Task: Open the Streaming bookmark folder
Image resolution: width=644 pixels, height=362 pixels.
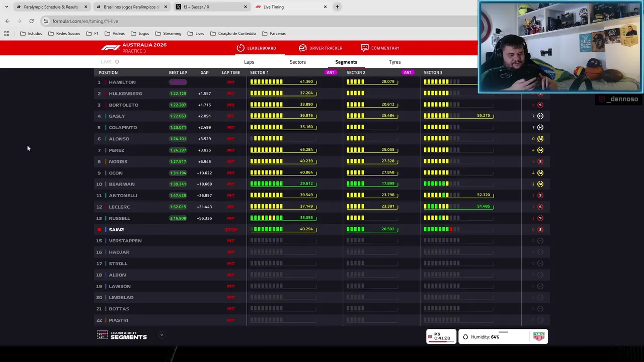Action: click(x=168, y=33)
